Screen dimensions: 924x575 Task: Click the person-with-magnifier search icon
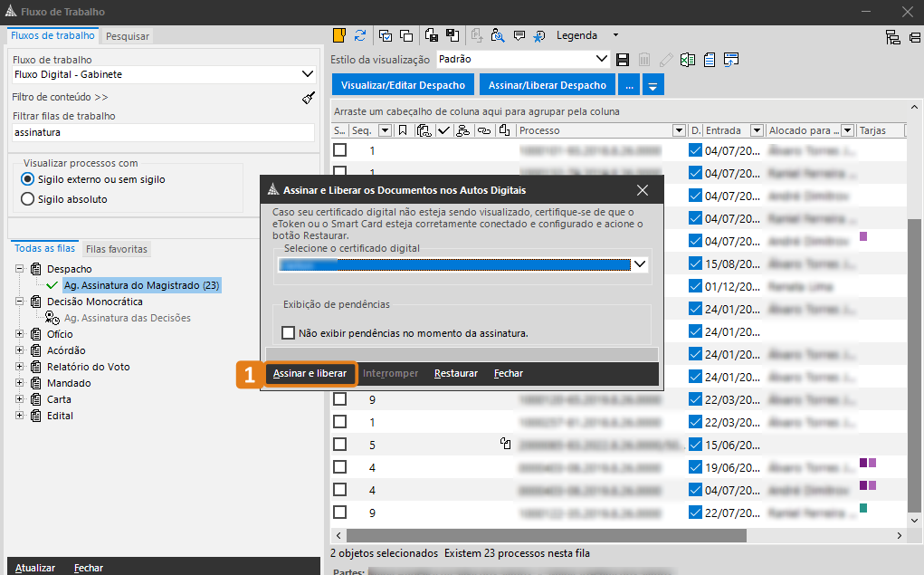click(x=498, y=35)
